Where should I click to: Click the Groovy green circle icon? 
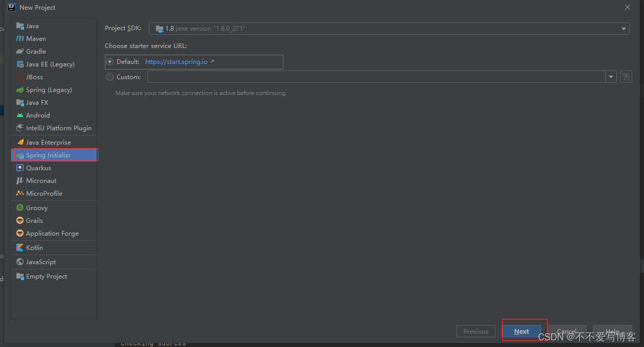(20, 208)
